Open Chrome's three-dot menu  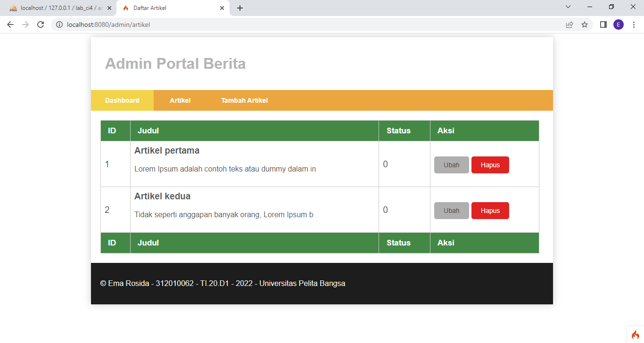pos(634,24)
